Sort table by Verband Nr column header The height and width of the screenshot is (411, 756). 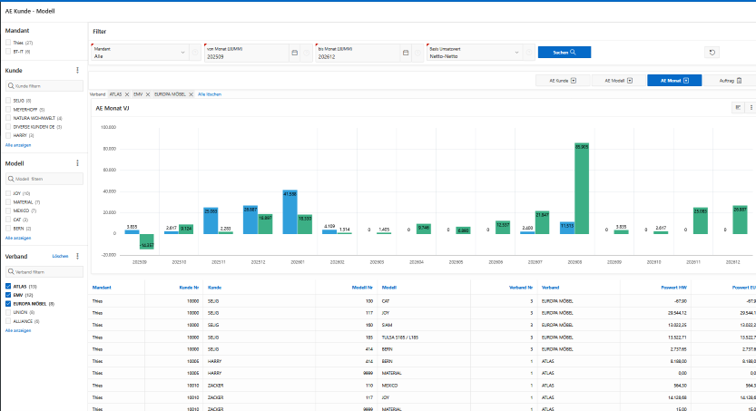(521, 288)
